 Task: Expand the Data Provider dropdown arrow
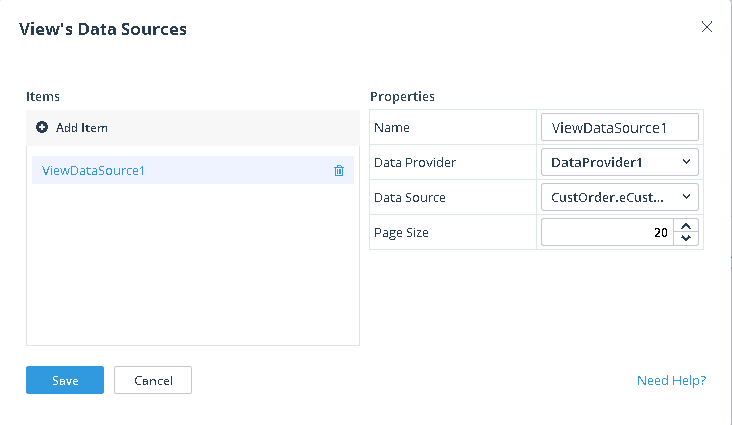[686, 161]
